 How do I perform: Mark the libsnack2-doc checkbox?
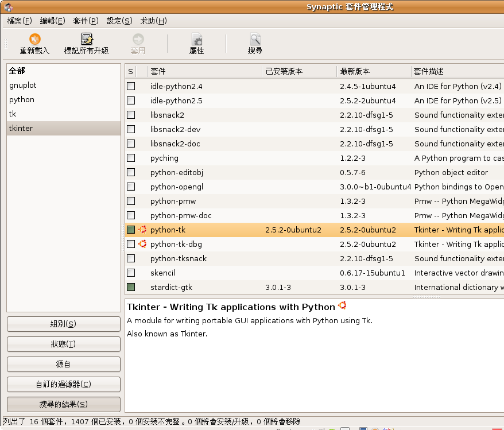tap(131, 144)
